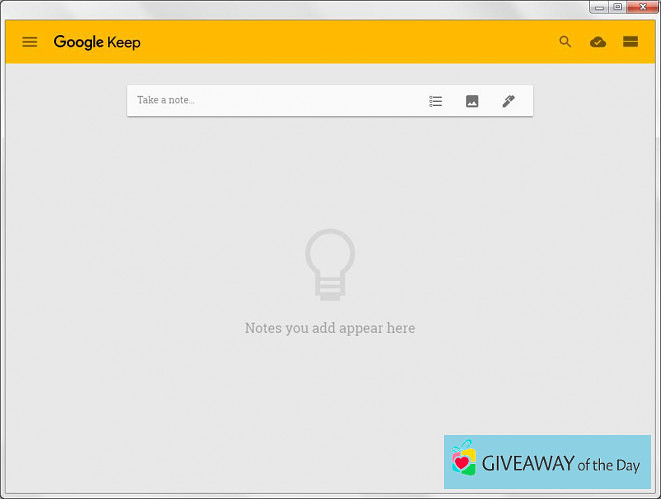Minimize the Google Keep window

point(599,7)
